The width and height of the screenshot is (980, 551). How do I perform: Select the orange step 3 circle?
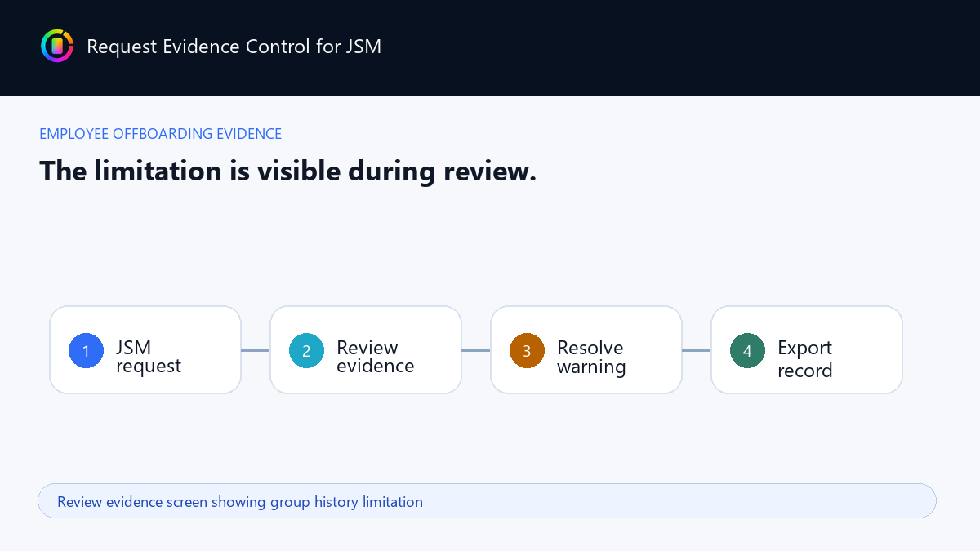(527, 350)
